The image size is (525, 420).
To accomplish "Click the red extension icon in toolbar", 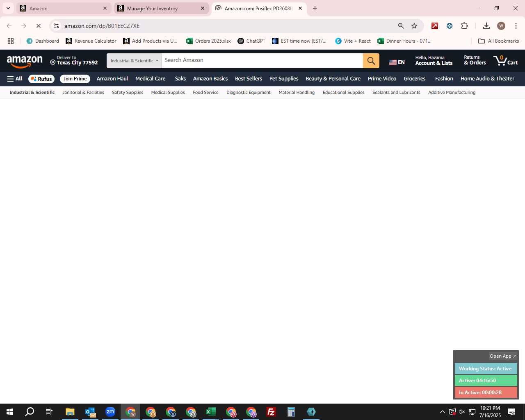I will (x=435, y=26).
